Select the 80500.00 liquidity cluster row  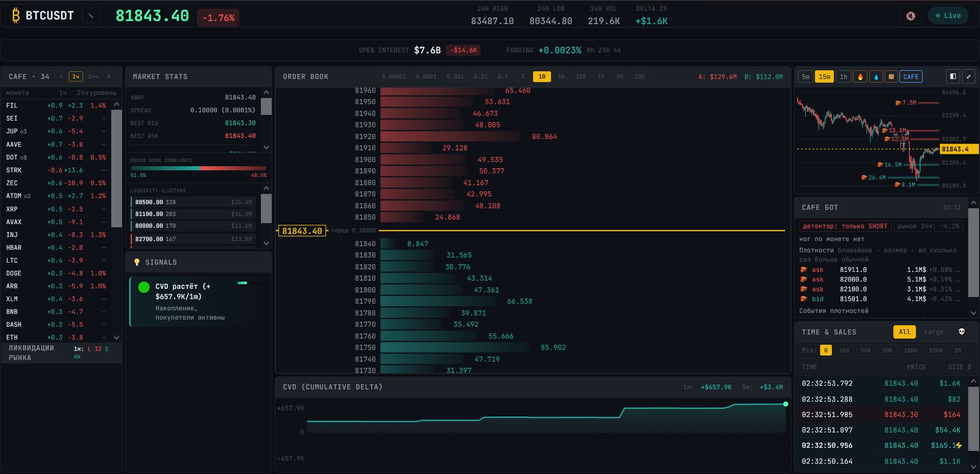(x=193, y=202)
